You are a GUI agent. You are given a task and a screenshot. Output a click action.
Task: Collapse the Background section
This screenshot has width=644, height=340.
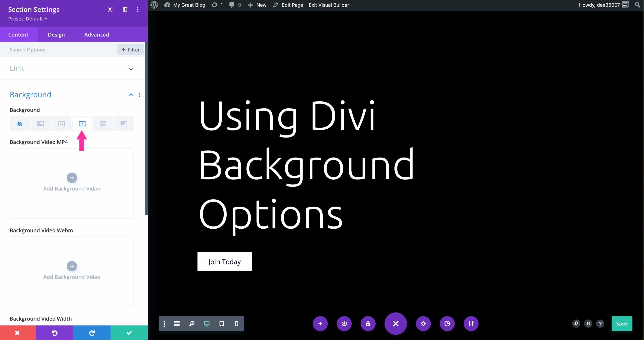point(131,94)
